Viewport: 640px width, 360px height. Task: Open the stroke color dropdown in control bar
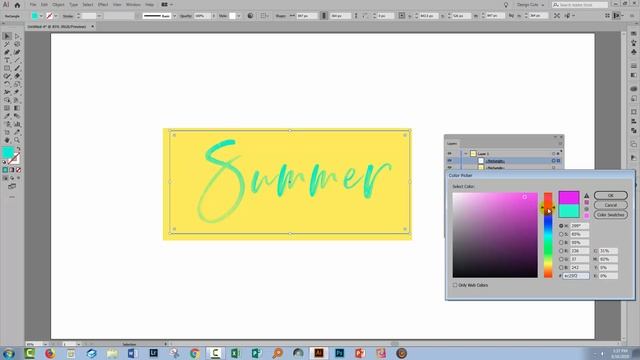56,16
